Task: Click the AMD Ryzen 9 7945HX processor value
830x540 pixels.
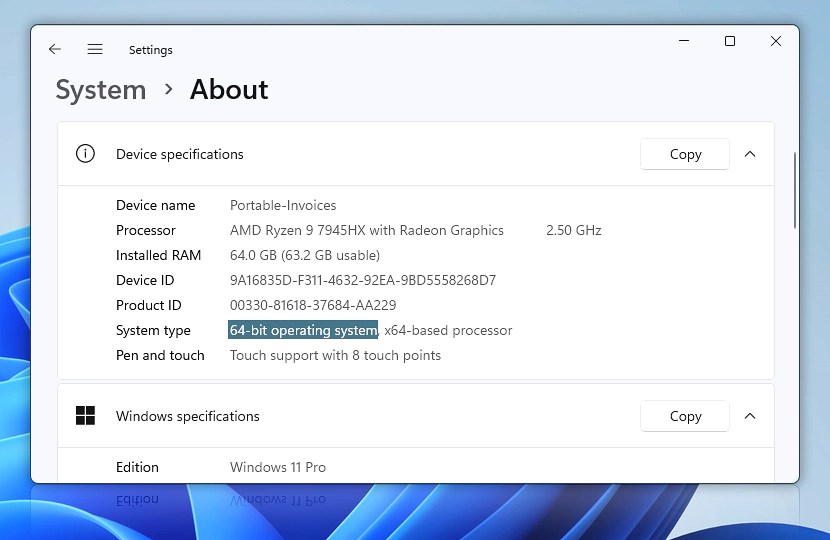Action: pyautogui.click(x=367, y=230)
